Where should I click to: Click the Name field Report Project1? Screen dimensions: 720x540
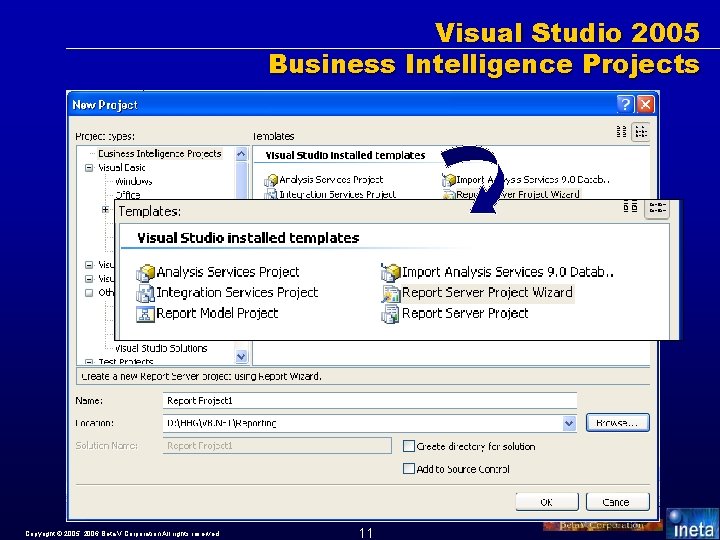(370, 400)
